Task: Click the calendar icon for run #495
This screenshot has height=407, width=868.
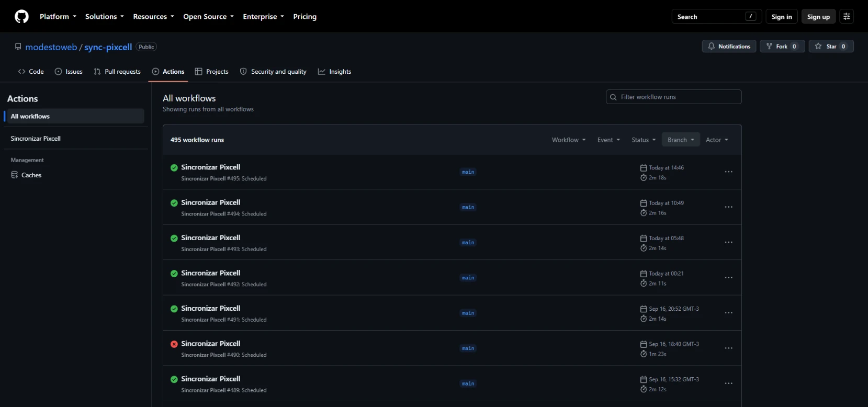Action: (644, 168)
